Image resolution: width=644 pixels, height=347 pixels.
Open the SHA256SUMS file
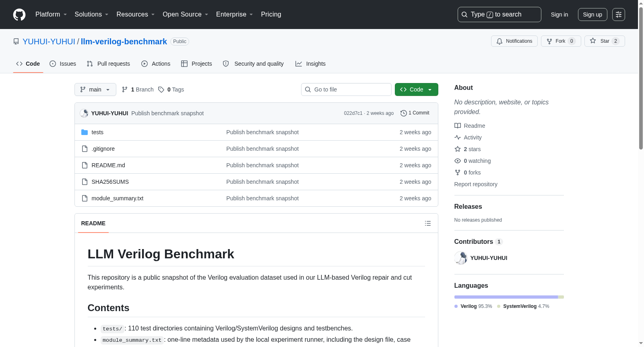click(x=110, y=182)
